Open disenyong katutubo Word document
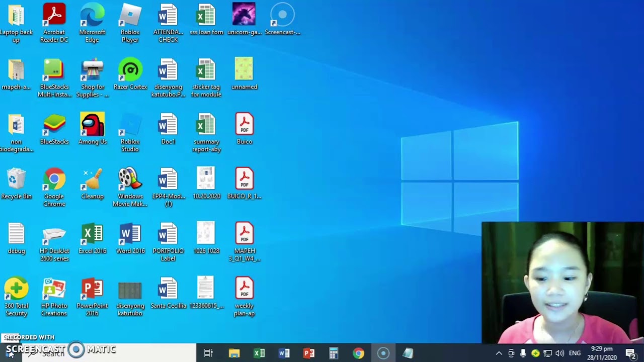 point(168,78)
